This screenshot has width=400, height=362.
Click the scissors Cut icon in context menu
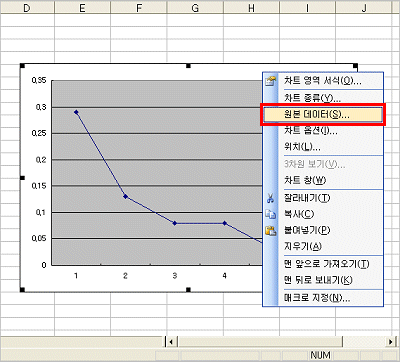pyautogui.click(x=270, y=199)
